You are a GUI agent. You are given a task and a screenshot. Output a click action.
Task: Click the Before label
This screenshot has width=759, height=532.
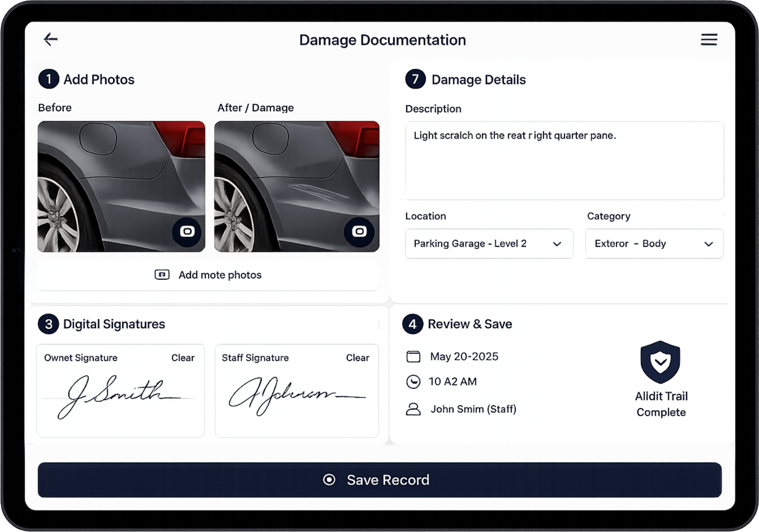55,108
